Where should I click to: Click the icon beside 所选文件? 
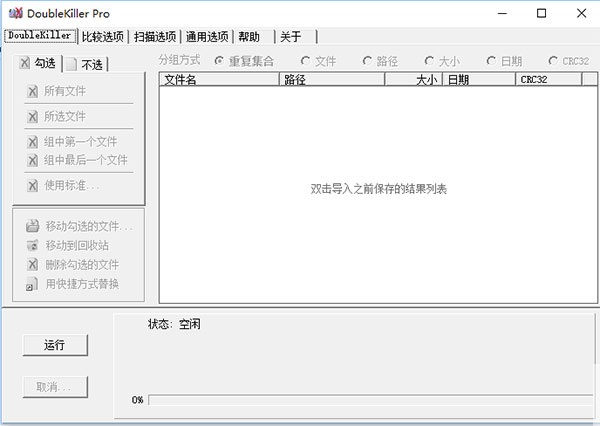pos(33,116)
